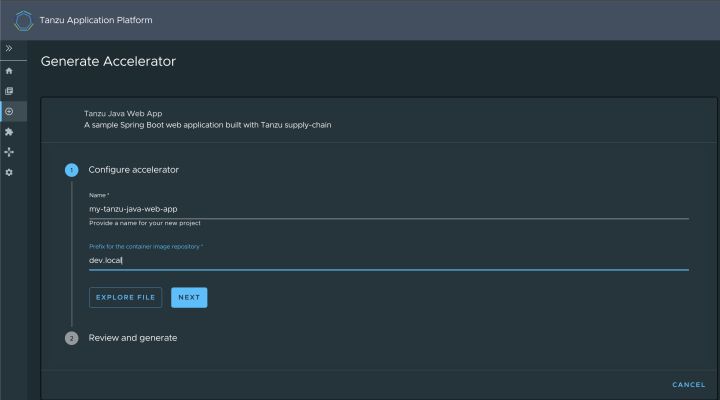Click 'A sample Spring Boot web application' description
This screenshot has height=400, width=720.
coord(208,125)
